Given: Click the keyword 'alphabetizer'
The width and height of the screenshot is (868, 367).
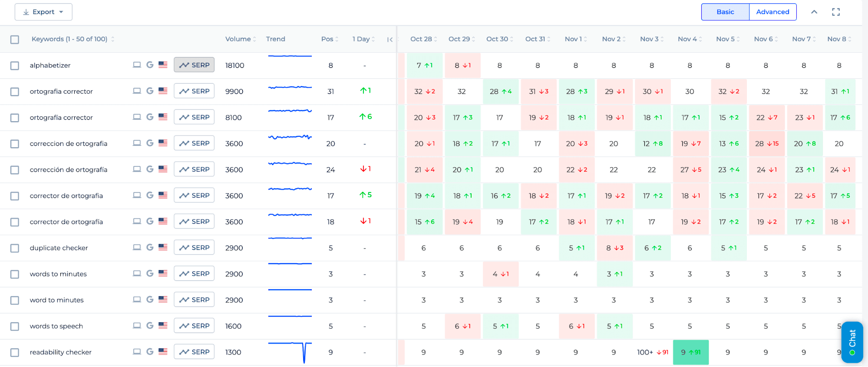Looking at the screenshot, I should tap(50, 65).
